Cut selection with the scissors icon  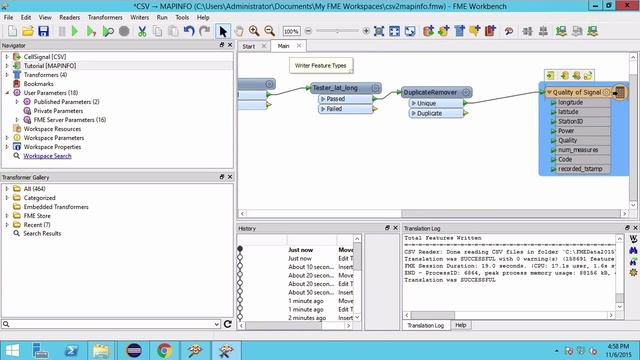[142, 31]
